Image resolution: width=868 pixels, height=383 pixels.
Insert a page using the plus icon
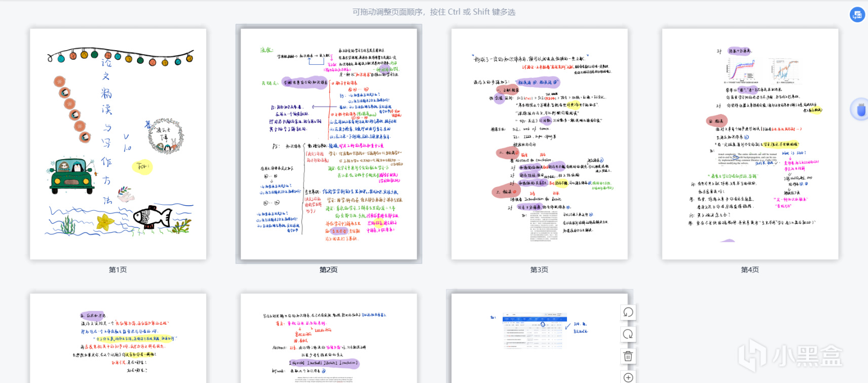(628, 377)
